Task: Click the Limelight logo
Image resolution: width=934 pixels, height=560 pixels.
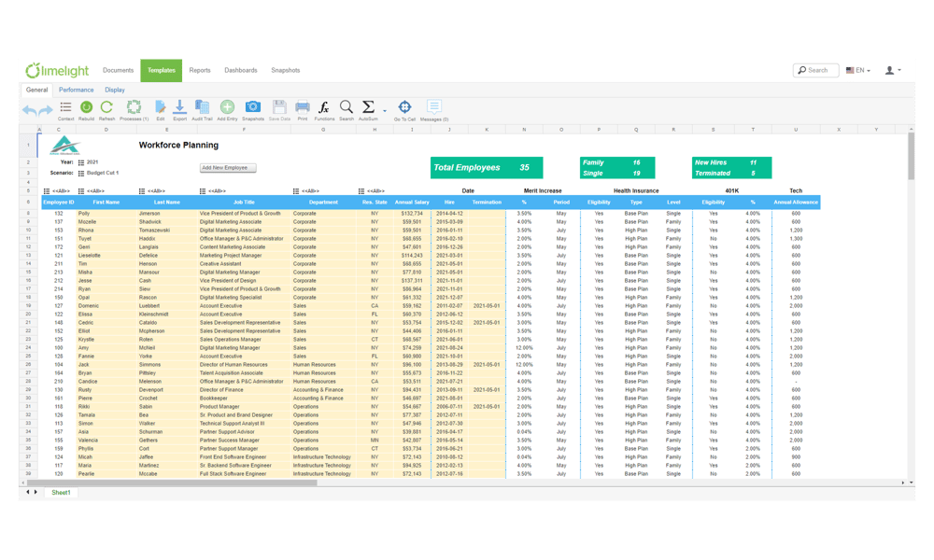Action: point(57,70)
